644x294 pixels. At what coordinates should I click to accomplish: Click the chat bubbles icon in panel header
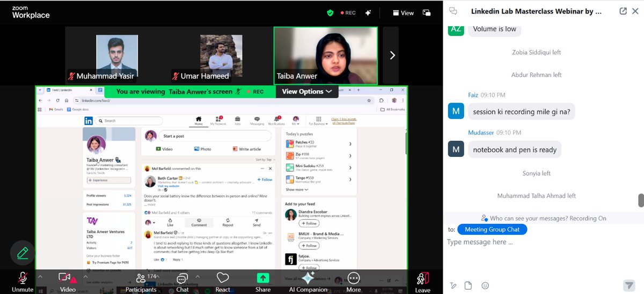click(453, 11)
